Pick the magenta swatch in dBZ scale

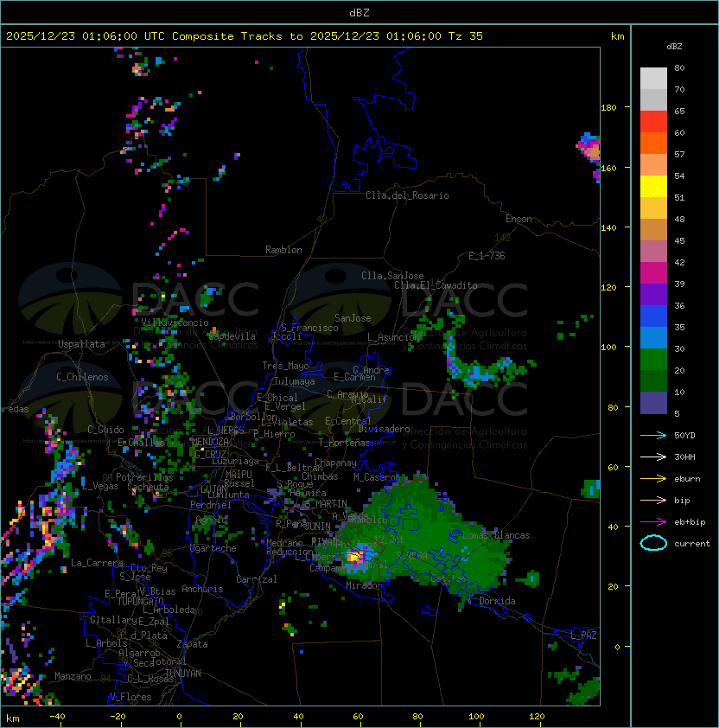(x=653, y=273)
